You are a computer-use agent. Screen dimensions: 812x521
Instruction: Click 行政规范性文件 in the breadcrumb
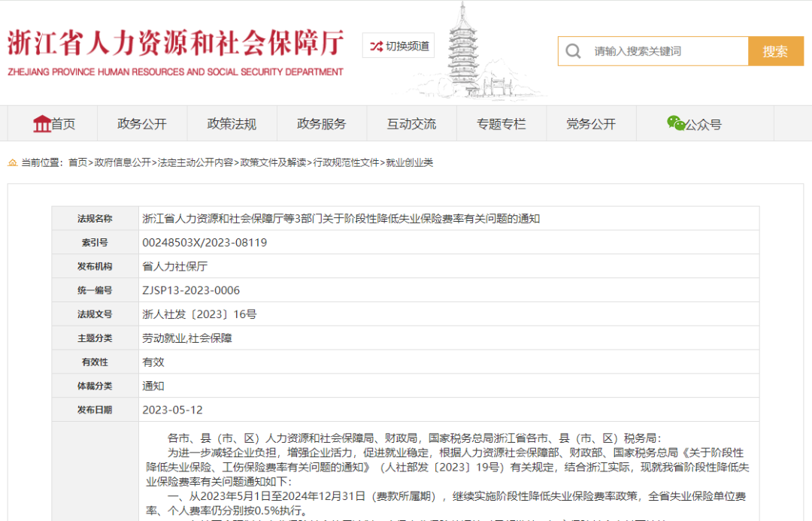[346, 162]
